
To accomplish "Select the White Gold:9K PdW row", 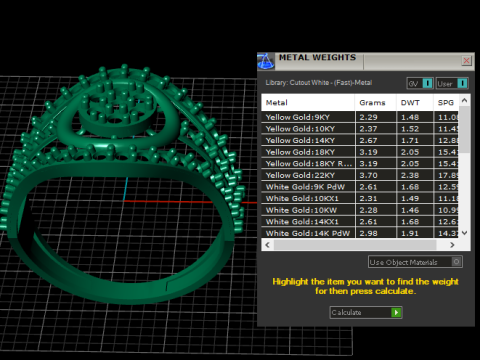I will point(360,187).
